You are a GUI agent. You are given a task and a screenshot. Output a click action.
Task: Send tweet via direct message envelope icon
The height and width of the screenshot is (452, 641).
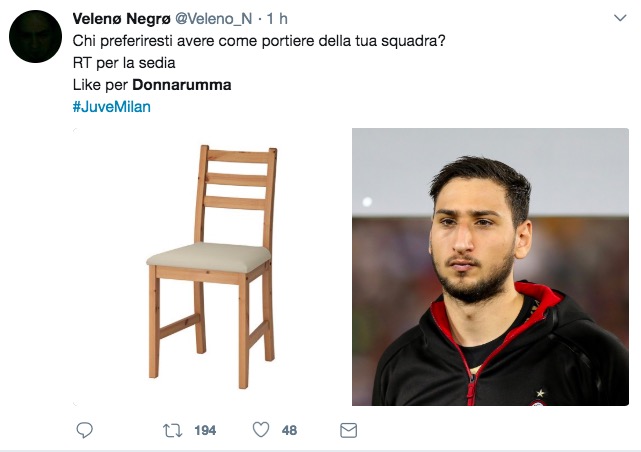click(348, 430)
